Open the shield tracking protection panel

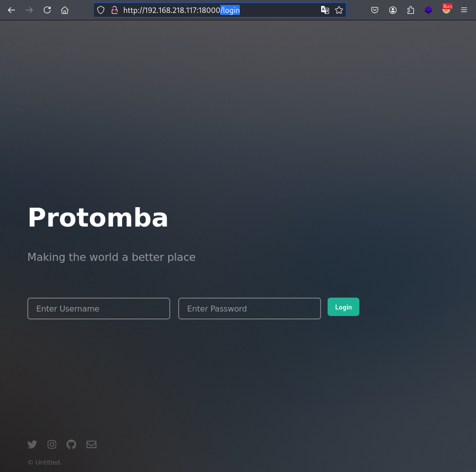tap(101, 10)
